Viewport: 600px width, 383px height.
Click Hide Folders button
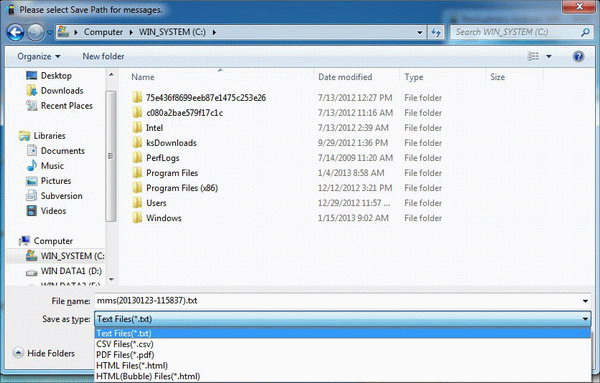(x=44, y=353)
